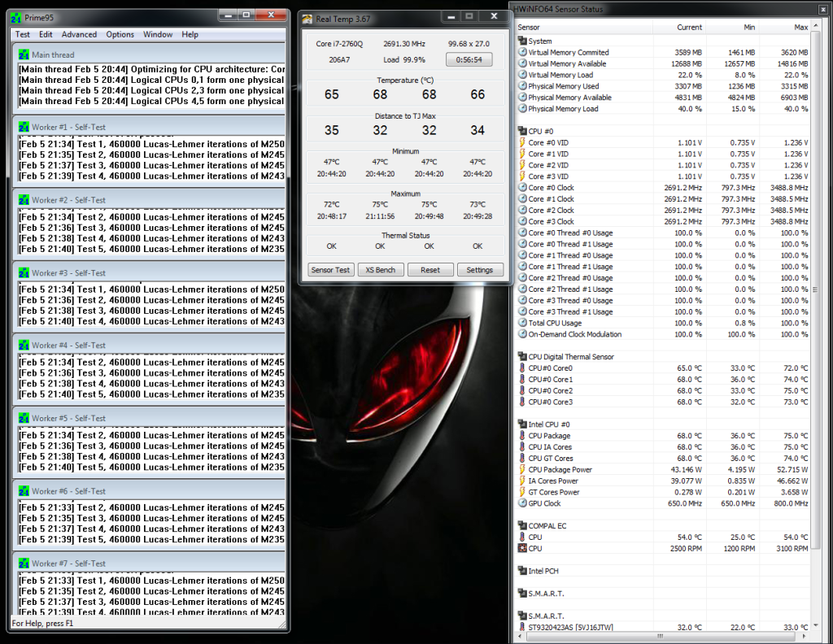Viewport: 833px width, 644px height.
Task: Click the Real Temp title bar icon
Action: (x=307, y=19)
